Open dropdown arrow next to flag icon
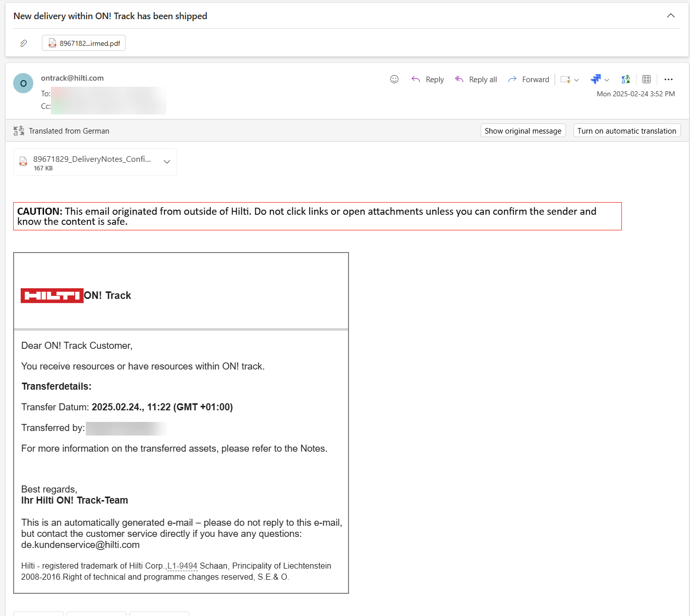 pos(577,80)
